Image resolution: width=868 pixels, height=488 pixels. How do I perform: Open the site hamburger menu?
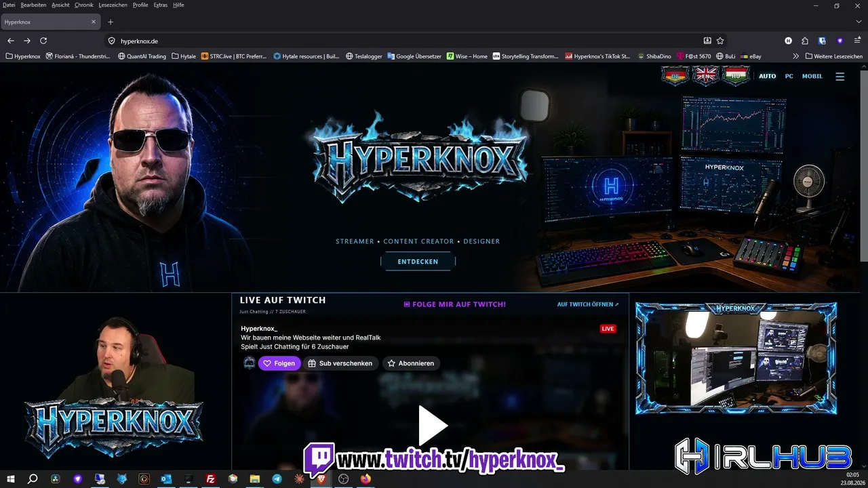[x=840, y=77]
